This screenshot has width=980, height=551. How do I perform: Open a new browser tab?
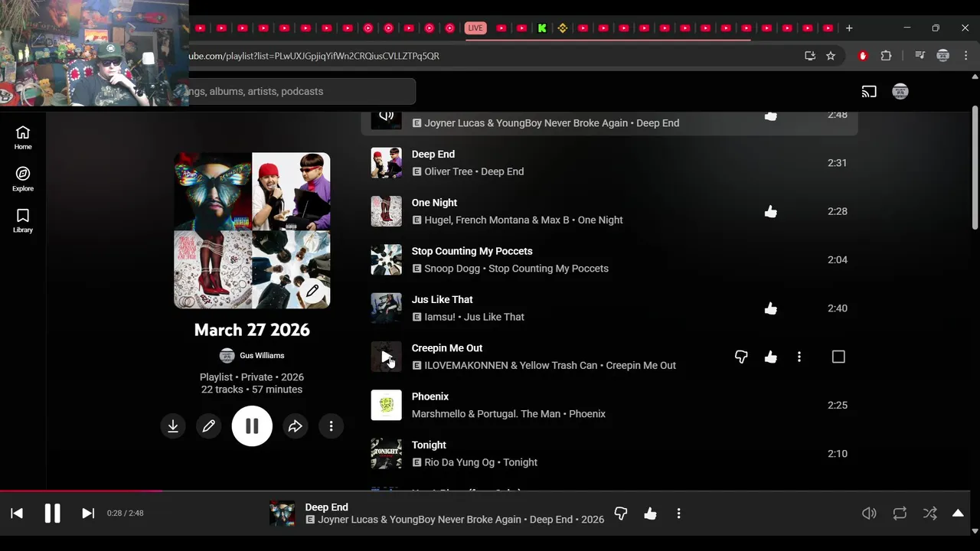pos(849,28)
